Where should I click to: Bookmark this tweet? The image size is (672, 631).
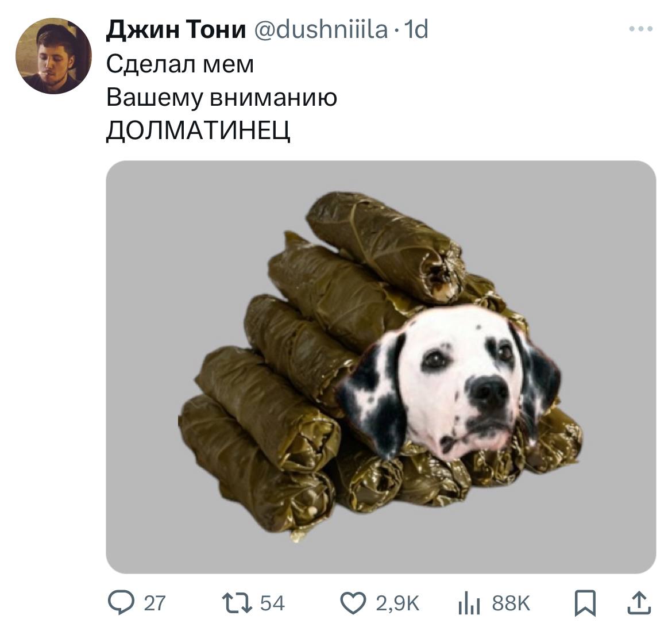coord(585,603)
